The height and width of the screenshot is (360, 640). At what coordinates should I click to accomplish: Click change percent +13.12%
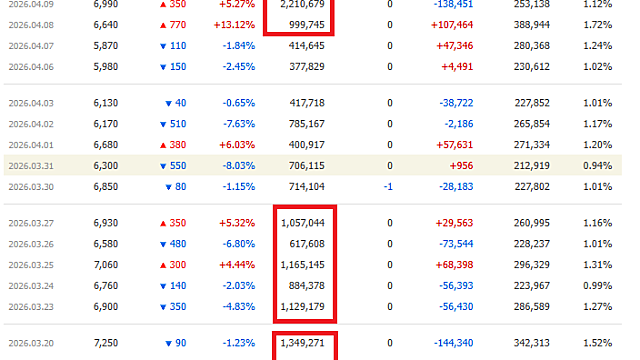pos(234,25)
